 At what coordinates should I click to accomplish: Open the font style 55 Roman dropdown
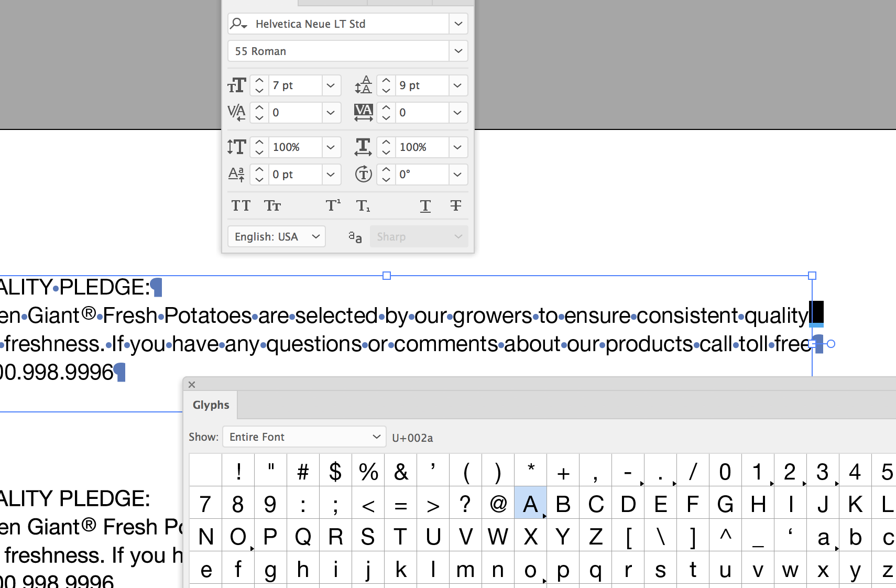pyautogui.click(x=458, y=51)
